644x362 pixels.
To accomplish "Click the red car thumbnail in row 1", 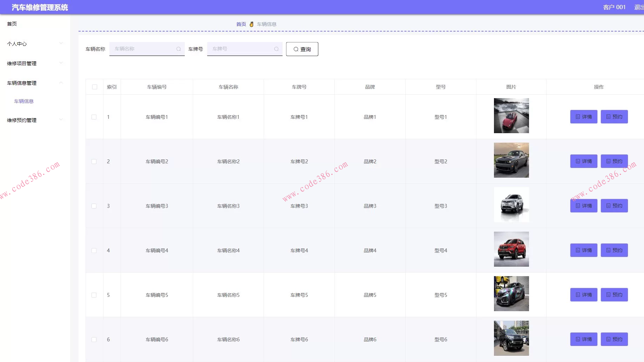I will click(511, 116).
